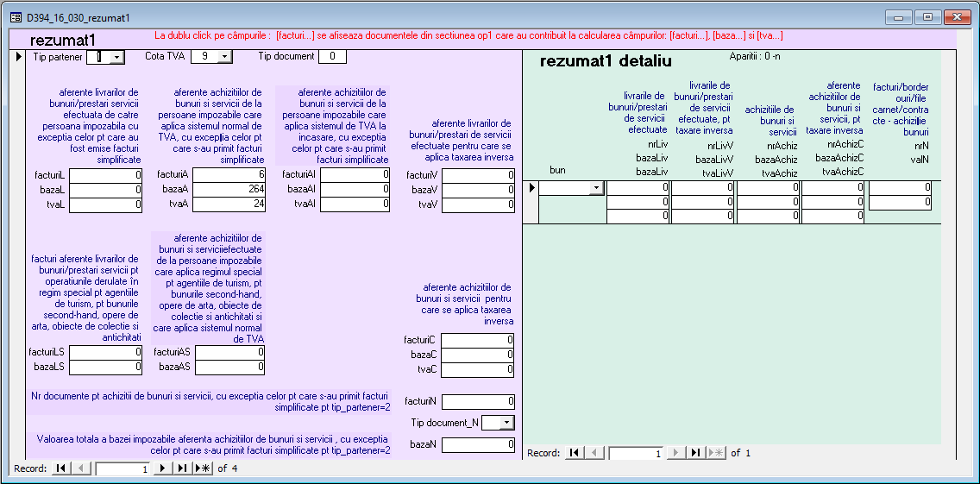Go to first record in detaliu navigator

tap(573, 453)
